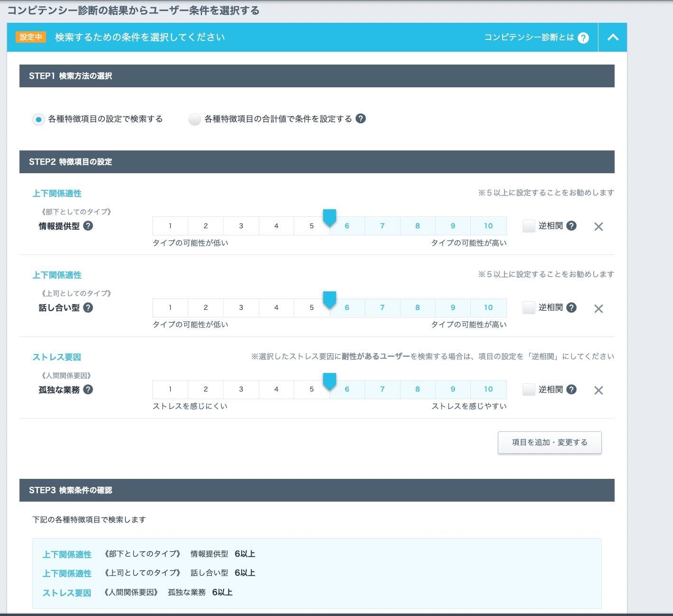Select 各種特徴項目の合計値で条件を設定する radio button
Image resolution: width=673 pixels, height=616 pixels.
click(x=195, y=119)
